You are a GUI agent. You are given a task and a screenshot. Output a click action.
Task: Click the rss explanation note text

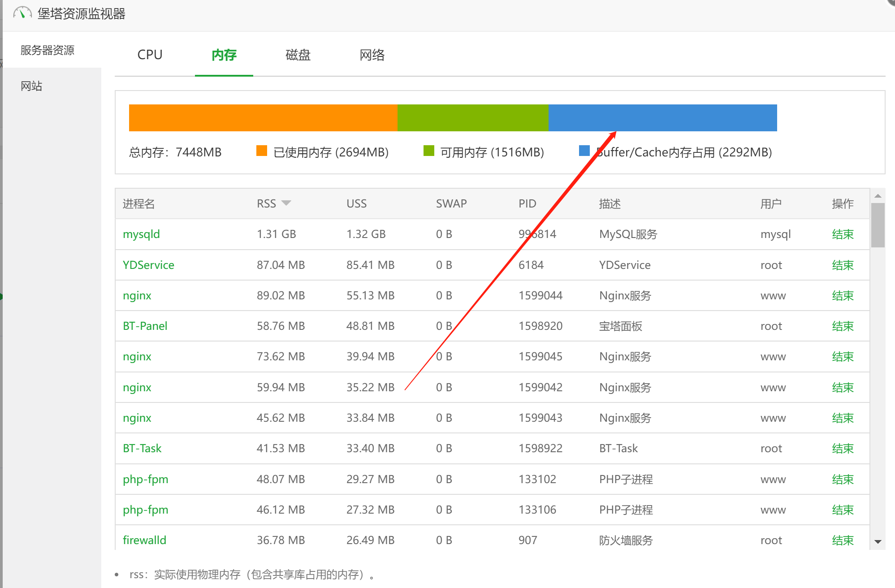click(252, 575)
